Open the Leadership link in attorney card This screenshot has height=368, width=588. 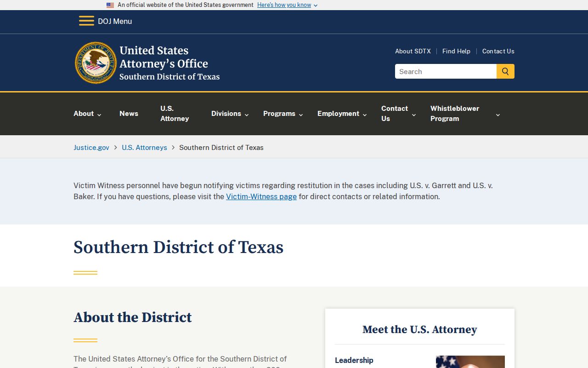[x=354, y=360]
